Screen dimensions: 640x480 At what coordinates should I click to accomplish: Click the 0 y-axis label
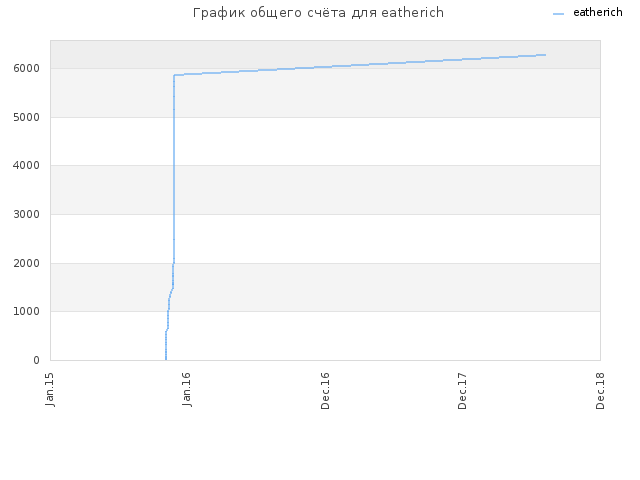(x=36, y=360)
